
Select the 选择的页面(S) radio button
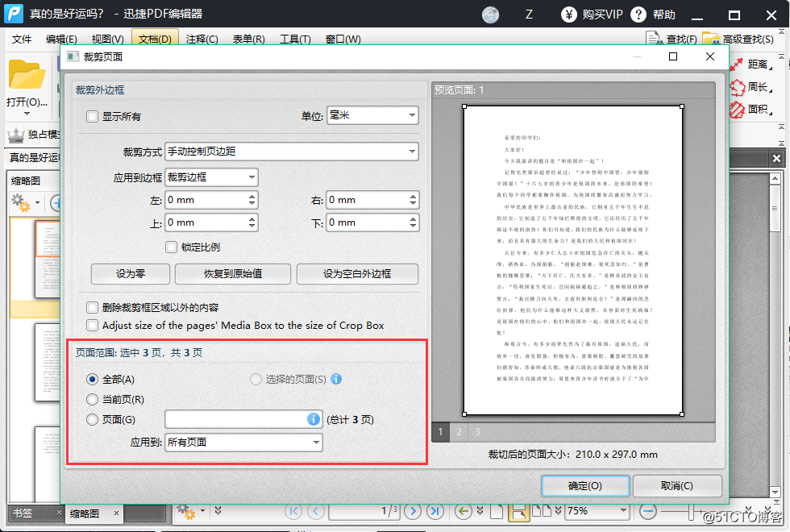[256, 379]
